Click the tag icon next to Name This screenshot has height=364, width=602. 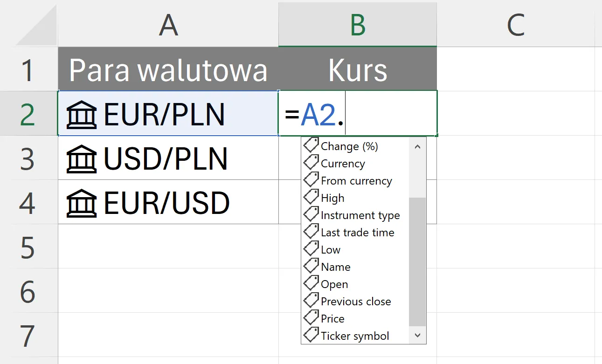point(311,266)
